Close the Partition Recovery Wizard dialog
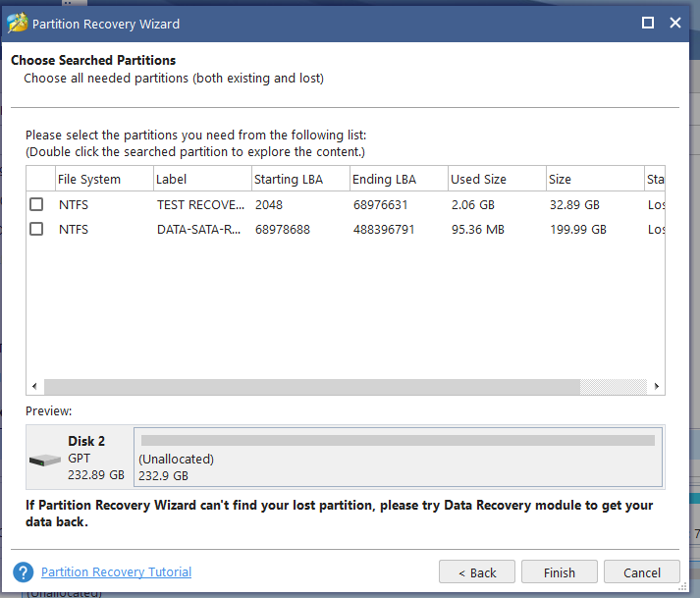This screenshot has height=598, width=700. pyautogui.click(x=675, y=23)
